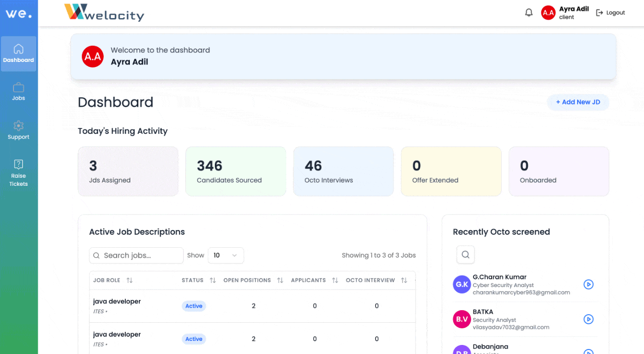This screenshot has width=644, height=354.
Task: Open the Show 10 entries dropdown
Action: [225, 255]
